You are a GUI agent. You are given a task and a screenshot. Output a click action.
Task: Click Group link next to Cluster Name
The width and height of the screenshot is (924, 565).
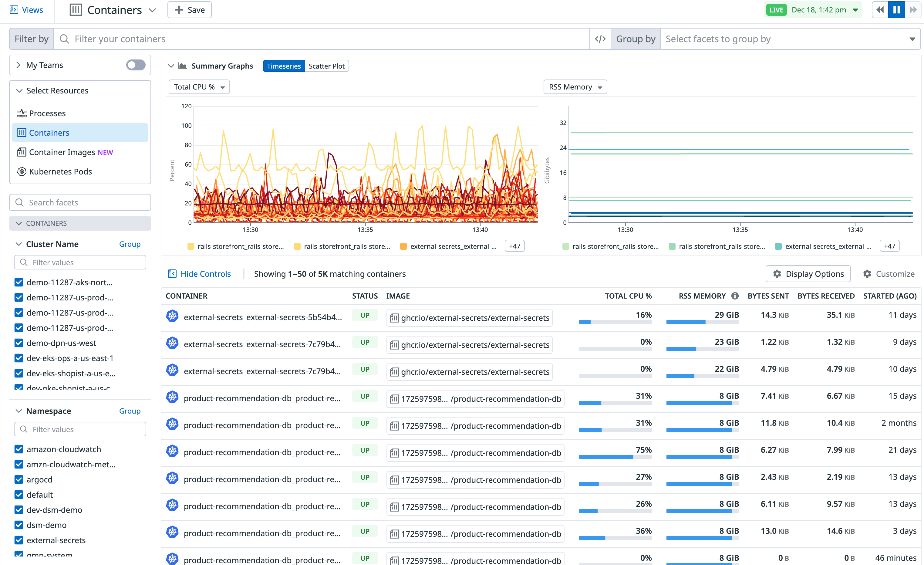pyautogui.click(x=130, y=244)
